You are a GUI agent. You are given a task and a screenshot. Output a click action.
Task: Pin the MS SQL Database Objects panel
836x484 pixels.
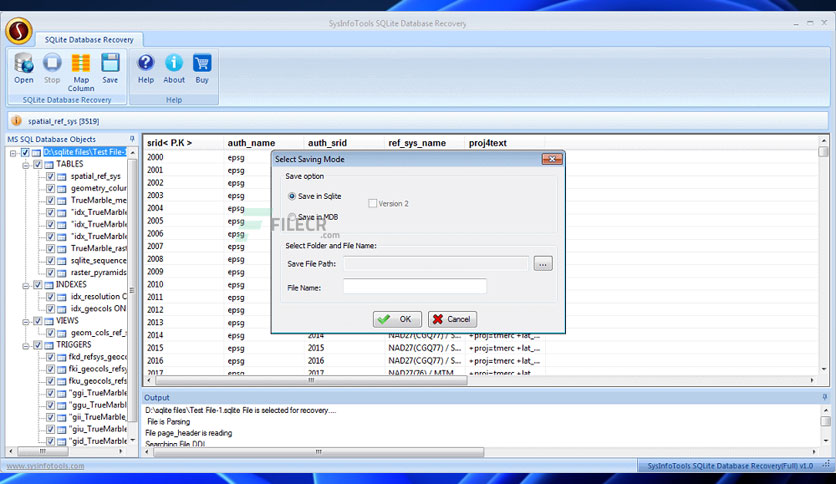[132, 139]
